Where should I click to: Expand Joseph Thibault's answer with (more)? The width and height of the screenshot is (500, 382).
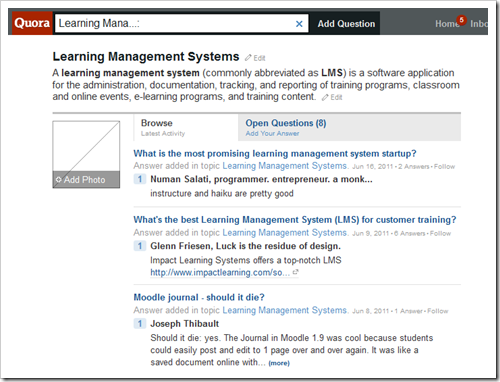(279, 363)
